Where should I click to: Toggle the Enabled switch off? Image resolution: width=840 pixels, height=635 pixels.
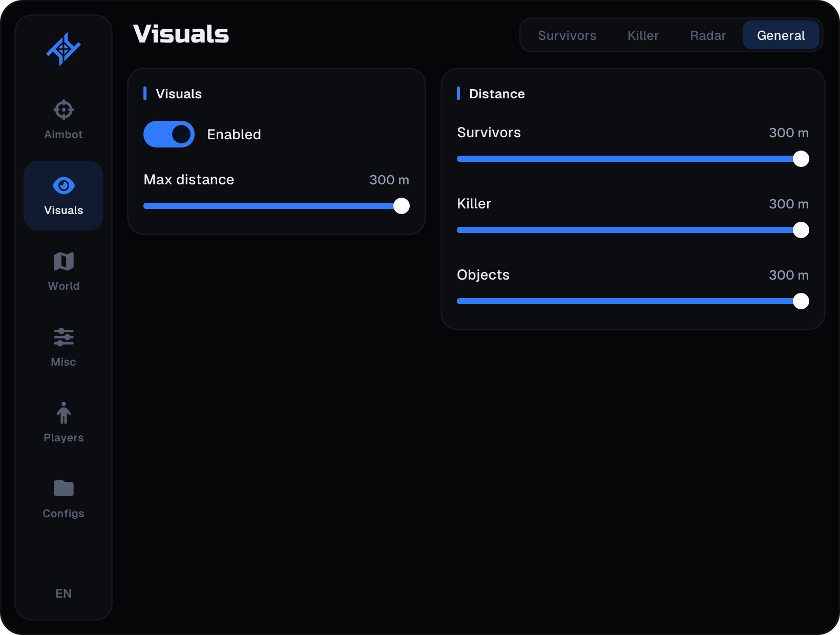(x=169, y=134)
